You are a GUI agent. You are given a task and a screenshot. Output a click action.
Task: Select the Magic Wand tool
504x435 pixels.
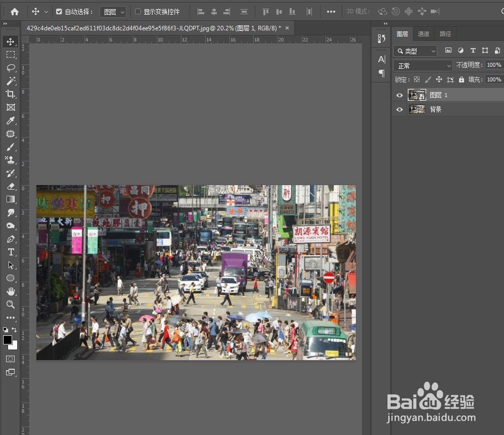click(10, 81)
